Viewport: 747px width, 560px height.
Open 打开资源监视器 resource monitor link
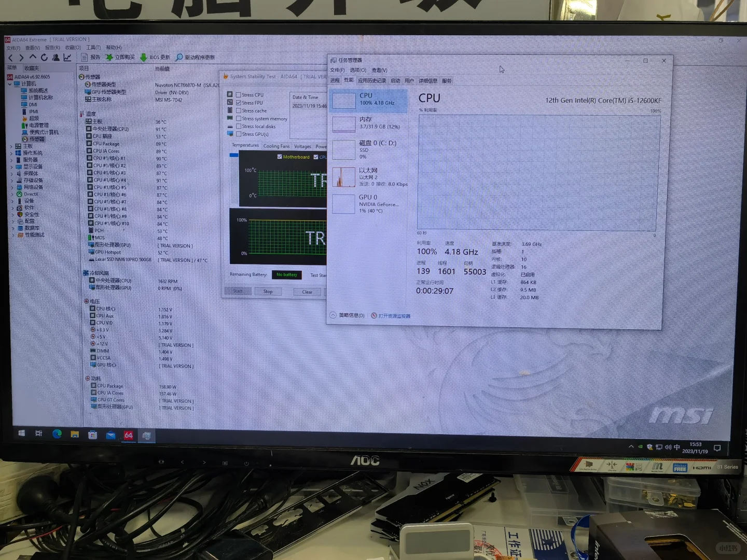[x=391, y=316]
